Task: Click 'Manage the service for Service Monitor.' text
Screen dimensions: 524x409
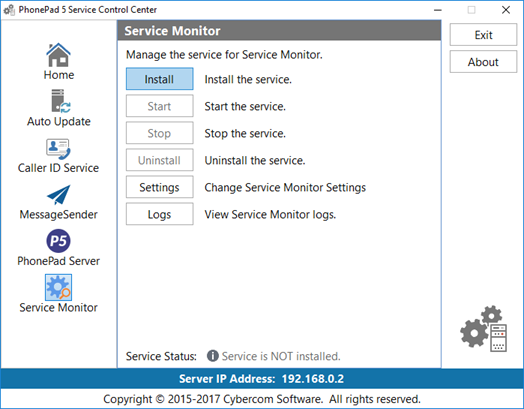Action: 224,54
